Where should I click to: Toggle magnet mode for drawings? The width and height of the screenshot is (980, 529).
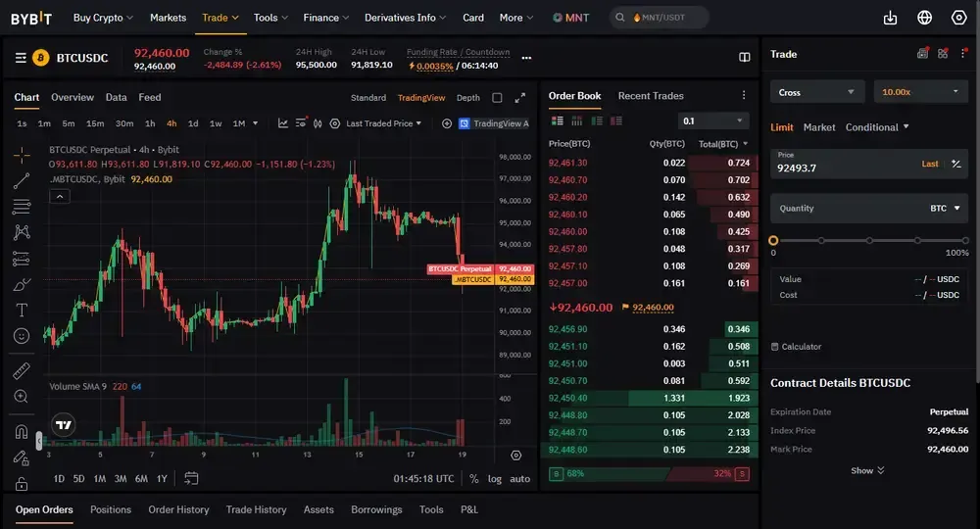[22, 432]
